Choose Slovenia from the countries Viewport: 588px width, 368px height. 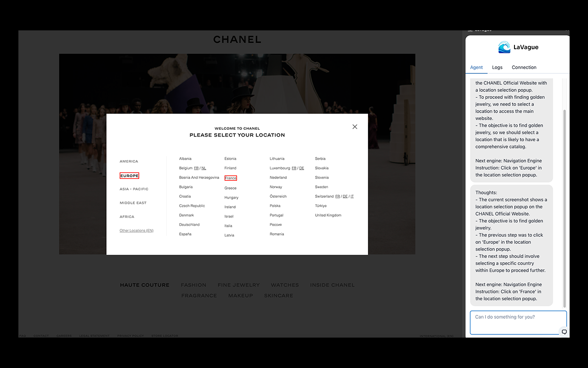pyautogui.click(x=322, y=178)
